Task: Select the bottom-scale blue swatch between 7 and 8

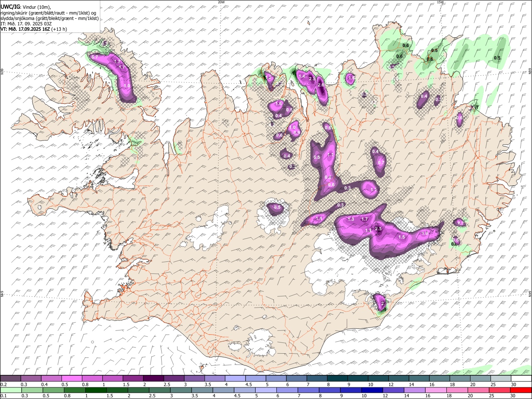Action: pyautogui.click(x=308, y=390)
